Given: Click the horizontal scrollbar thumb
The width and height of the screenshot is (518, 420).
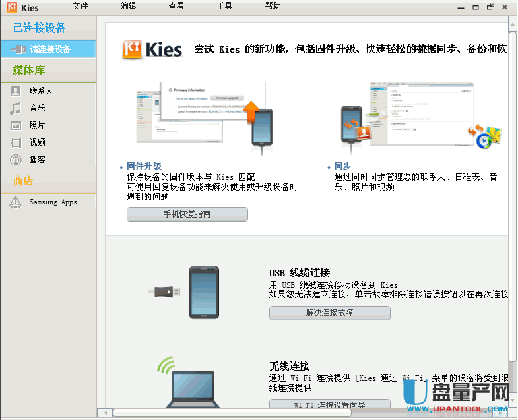Looking at the screenshot, I should pyautogui.click(x=232, y=413).
